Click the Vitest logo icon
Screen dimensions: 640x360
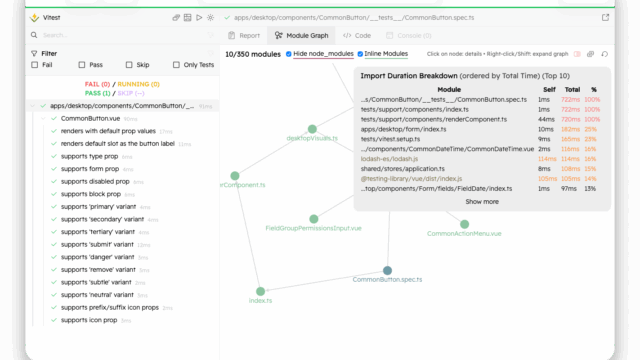(x=34, y=18)
